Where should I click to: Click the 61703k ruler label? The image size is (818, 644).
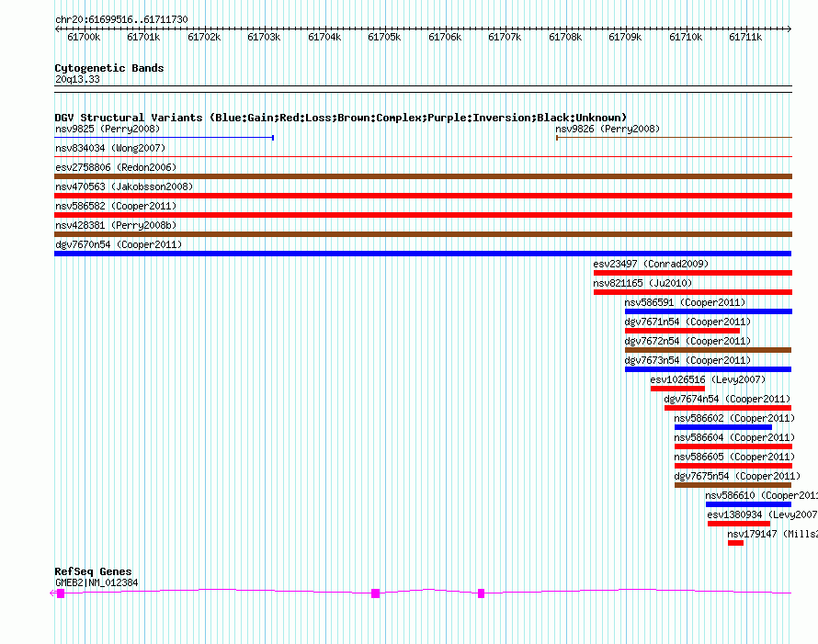[264, 37]
